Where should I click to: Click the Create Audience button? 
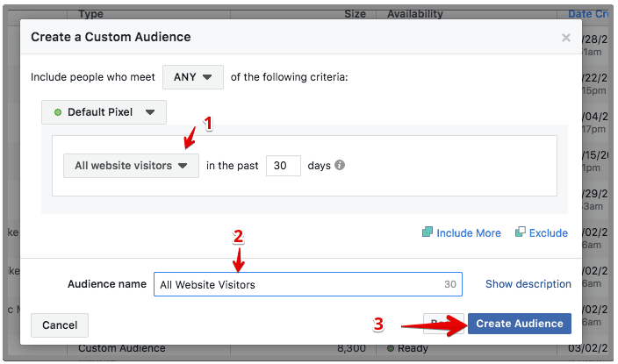[520, 324]
